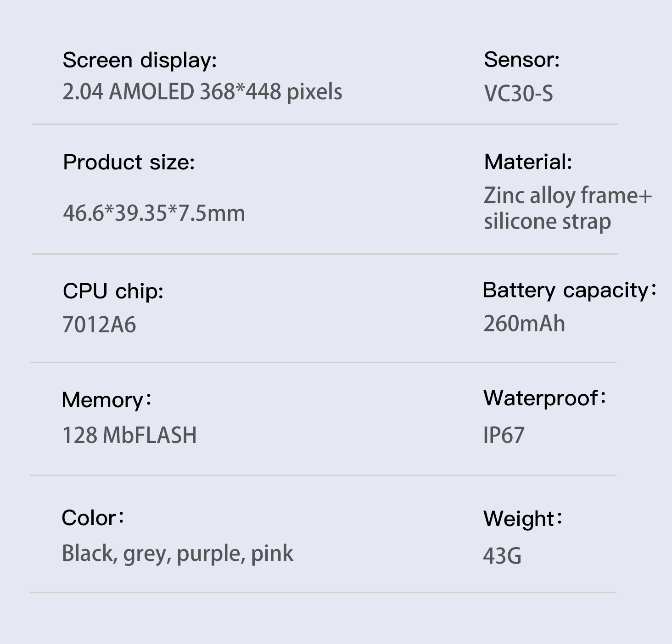Click the "Screen display:" heading
This screenshot has height=644, width=672.
[140, 60]
